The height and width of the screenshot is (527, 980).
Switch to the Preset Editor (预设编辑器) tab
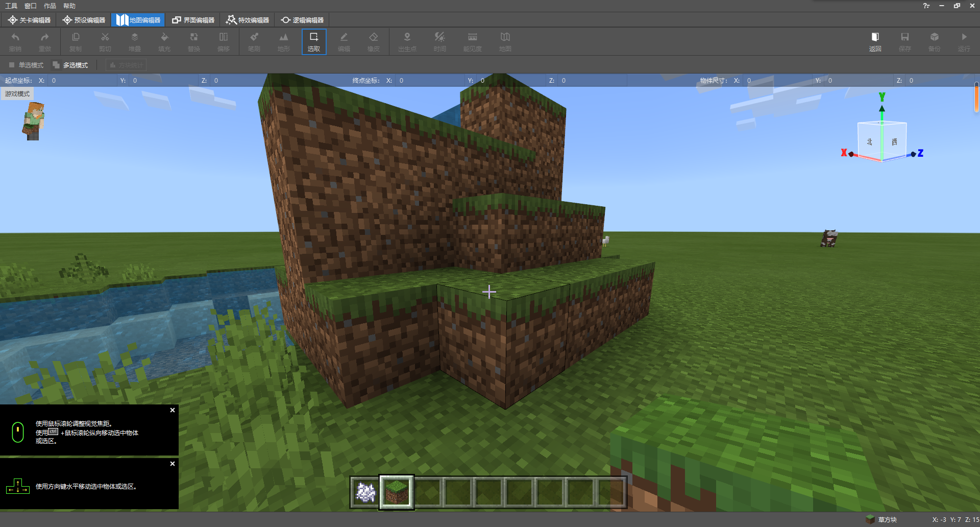pyautogui.click(x=84, y=20)
